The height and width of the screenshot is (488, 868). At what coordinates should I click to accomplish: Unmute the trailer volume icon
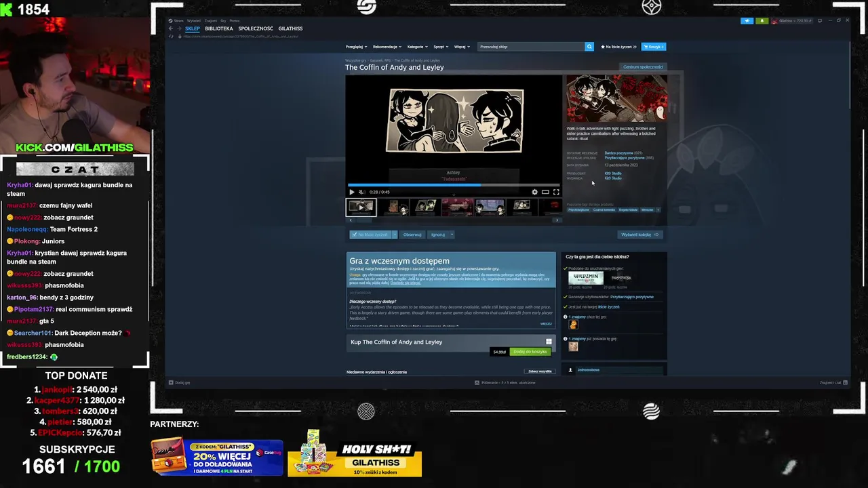[361, 192]
